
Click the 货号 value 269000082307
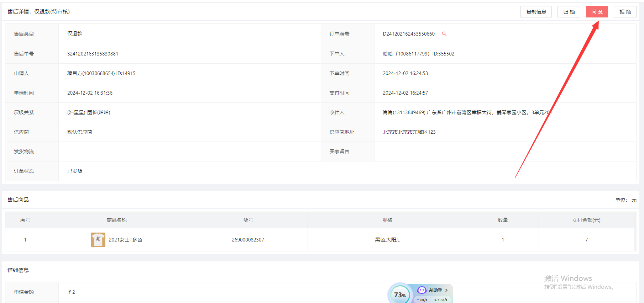click(248, 240)
